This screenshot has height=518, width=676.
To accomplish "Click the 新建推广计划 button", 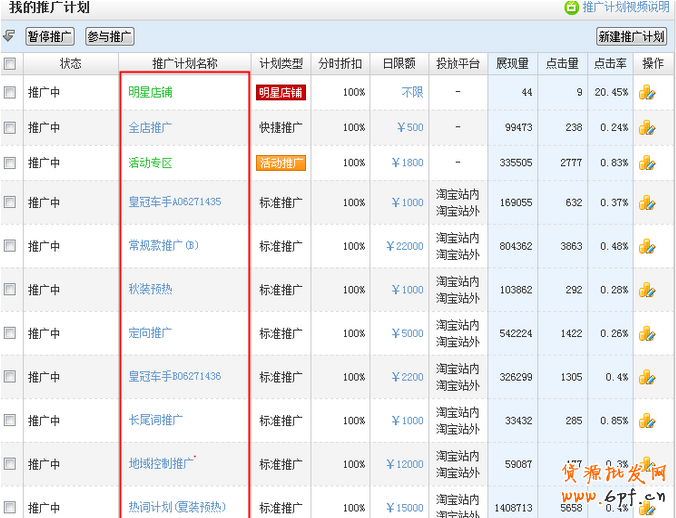I will tap(632, 37).
